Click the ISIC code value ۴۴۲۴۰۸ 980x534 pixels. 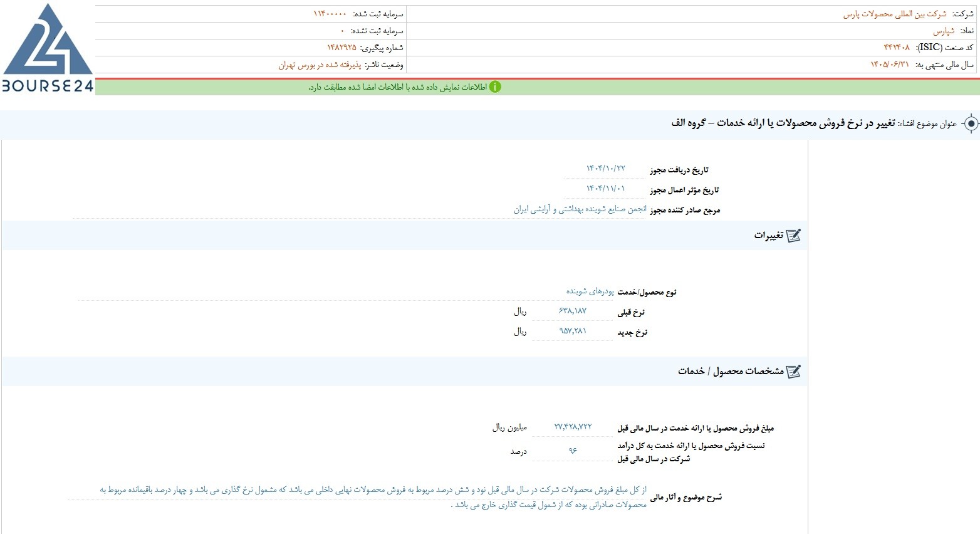click(897, 48)
